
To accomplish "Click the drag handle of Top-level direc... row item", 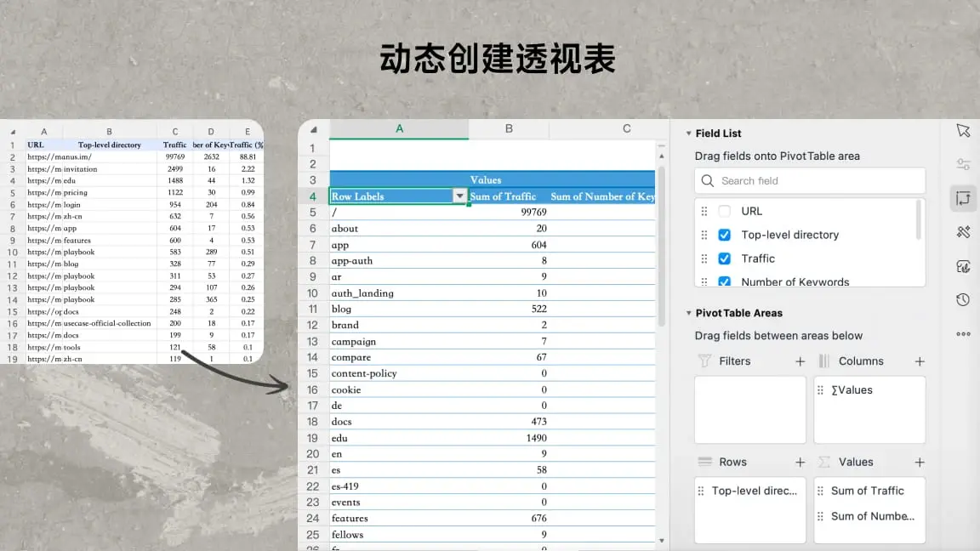I will click(701, 491).
